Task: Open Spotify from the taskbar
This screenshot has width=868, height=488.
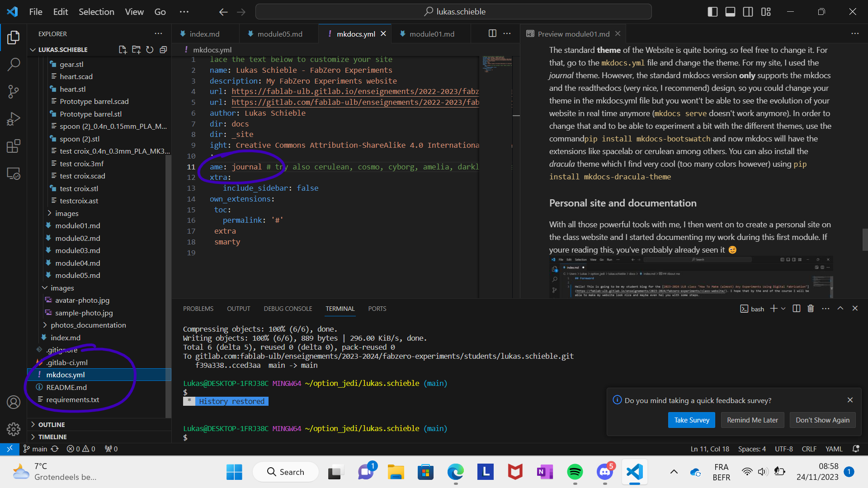Action: click(x=575, y=472)
